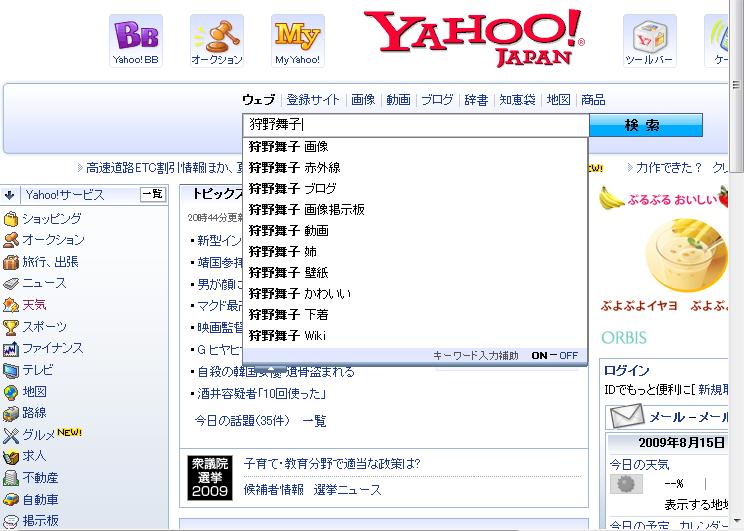Open 今日の話題(35件) link
Image resolution: width=744 pixels, height=531 pixels.
point(242,420)
